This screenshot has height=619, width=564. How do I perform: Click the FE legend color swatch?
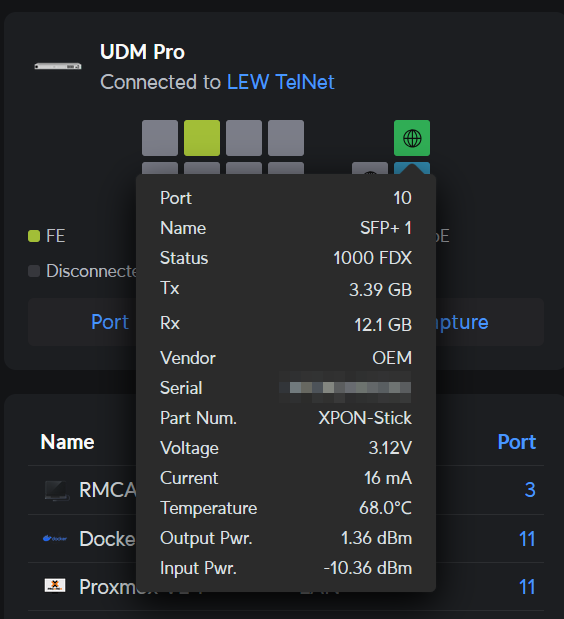point(34,236)
